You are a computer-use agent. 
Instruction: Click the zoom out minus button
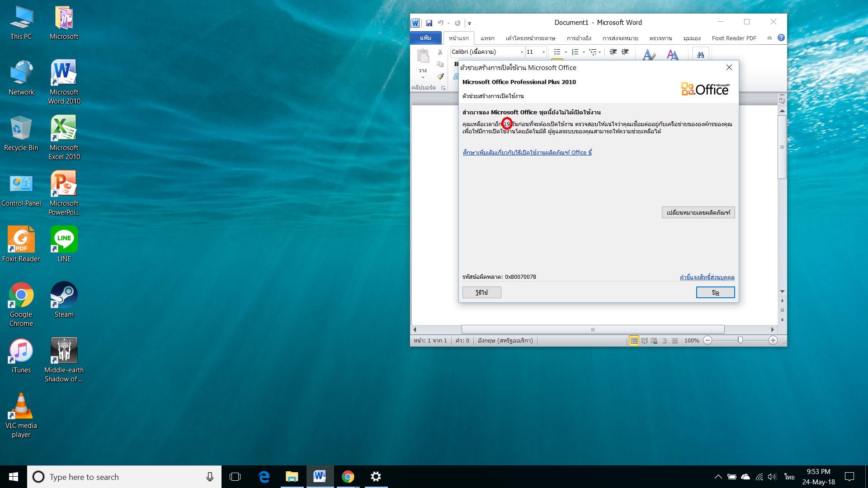[x=708, y=341]
